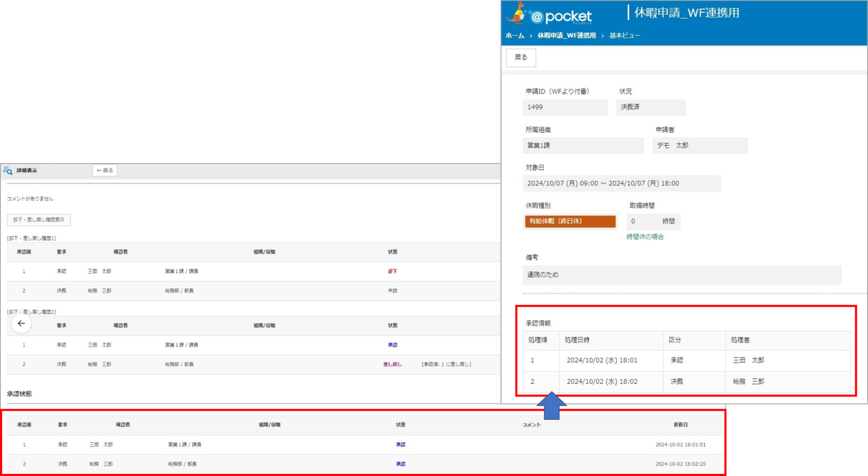Open the ホーム breadcrumb link

[515, 36]
